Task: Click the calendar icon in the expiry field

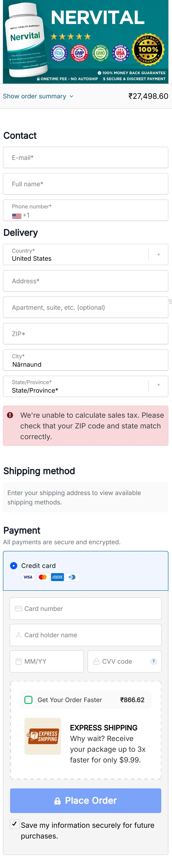Action: click(x=19, y=661)
